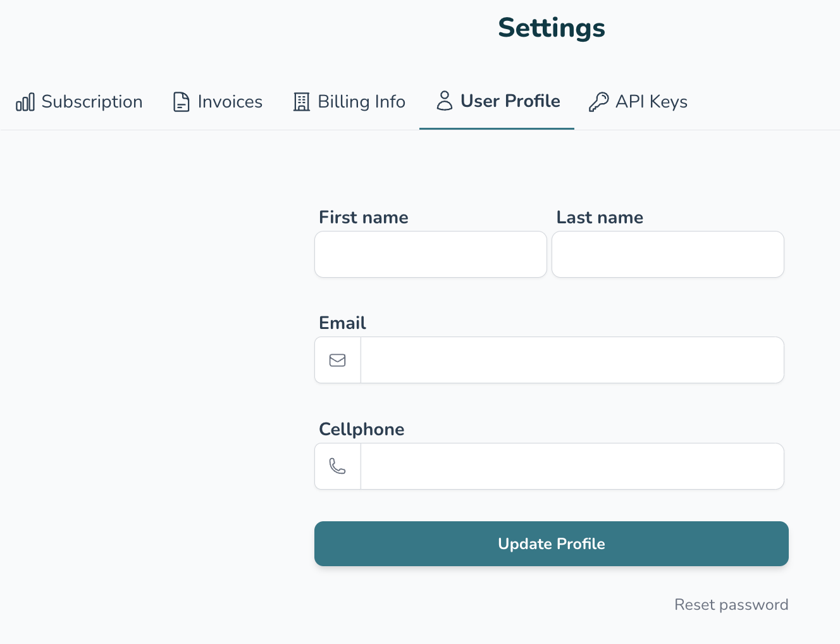
Task: Click the User Profile person icon
Action: coord(445,101)
